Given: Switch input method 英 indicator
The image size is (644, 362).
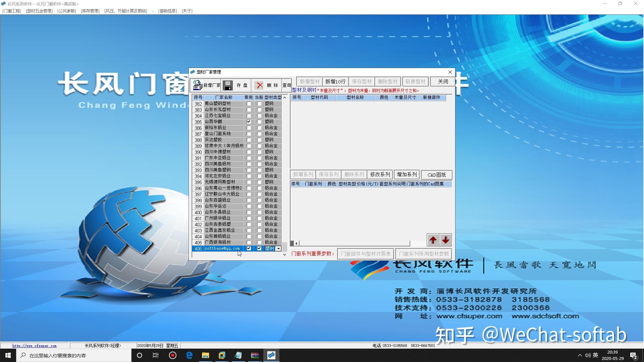Looking at the screenshot, I should (595, 355).
